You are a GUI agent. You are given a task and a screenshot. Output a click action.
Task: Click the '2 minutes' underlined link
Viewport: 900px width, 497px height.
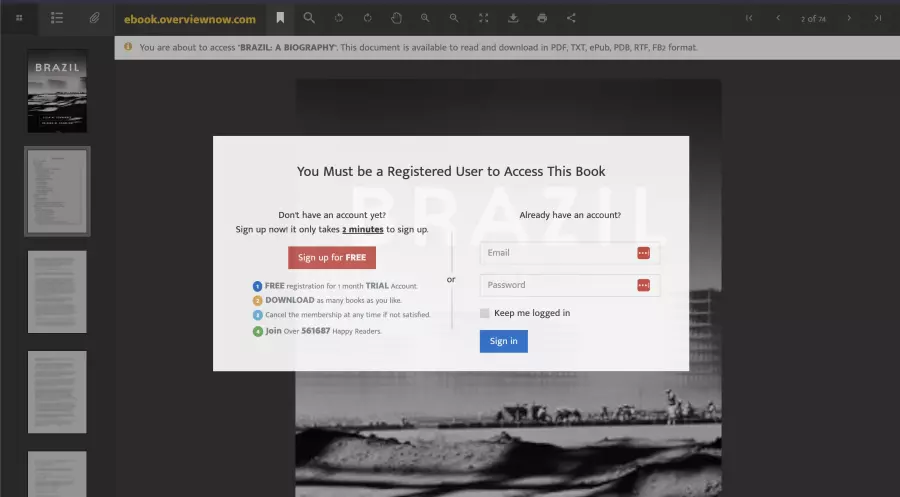[363, 229]
